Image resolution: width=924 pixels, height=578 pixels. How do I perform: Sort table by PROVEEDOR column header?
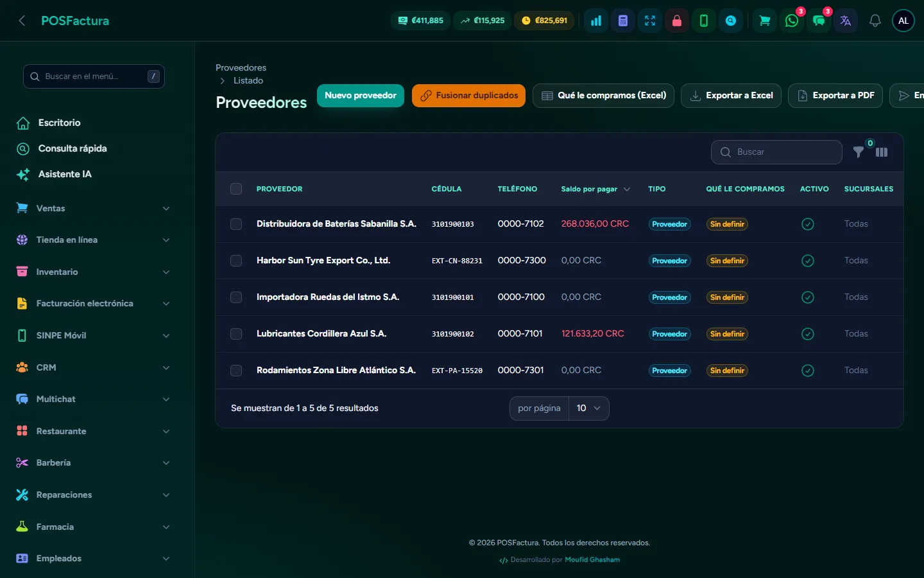click(279, 189)
